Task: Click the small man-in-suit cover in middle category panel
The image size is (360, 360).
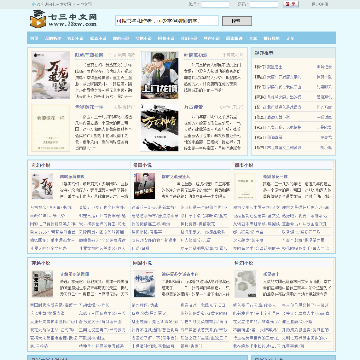Action: (x=144, y=186)
